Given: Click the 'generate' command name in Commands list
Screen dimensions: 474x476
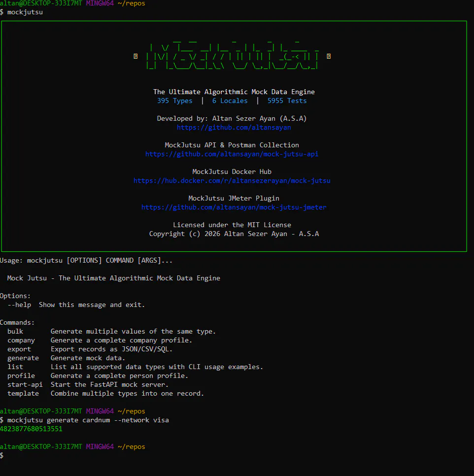Looking at the screenshot, I should (x=23, y=358).
